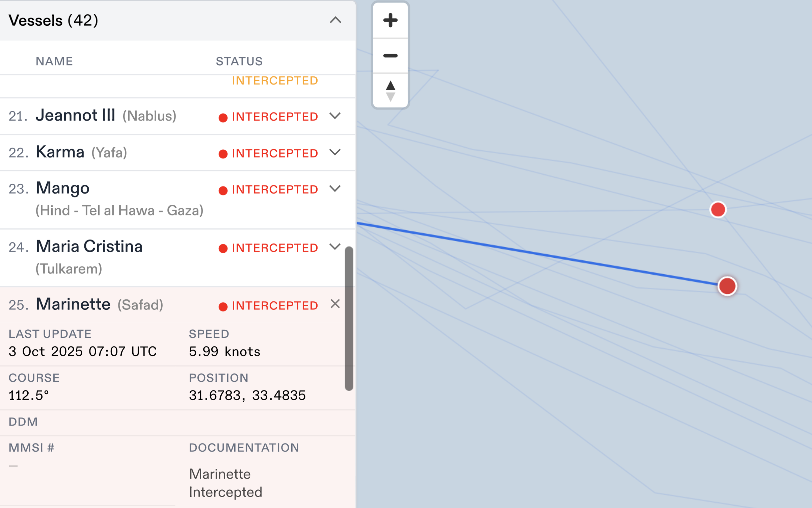Click Marinette's red marker at track end
This screenshot has width=812, height=508.
(x=727, y=286)
